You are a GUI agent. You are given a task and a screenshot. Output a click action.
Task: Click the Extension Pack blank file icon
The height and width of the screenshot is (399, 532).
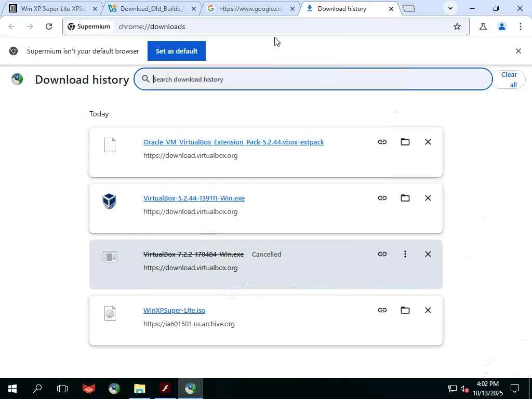point(110,145)
